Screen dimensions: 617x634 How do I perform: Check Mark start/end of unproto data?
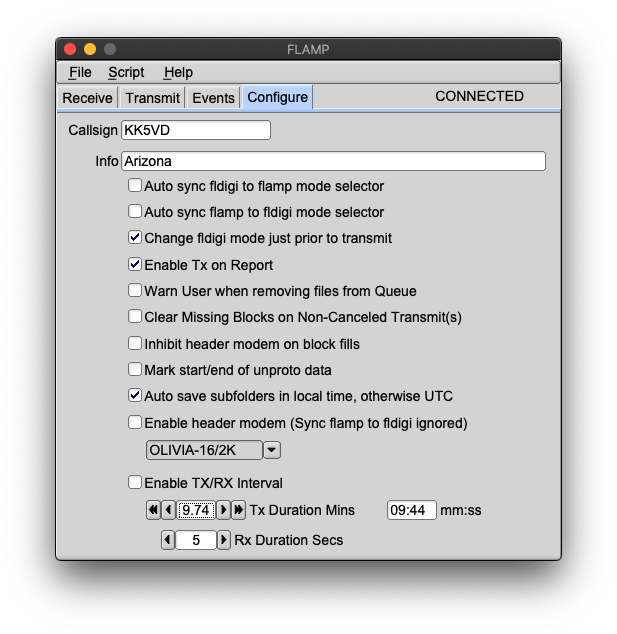coord(135,369)
